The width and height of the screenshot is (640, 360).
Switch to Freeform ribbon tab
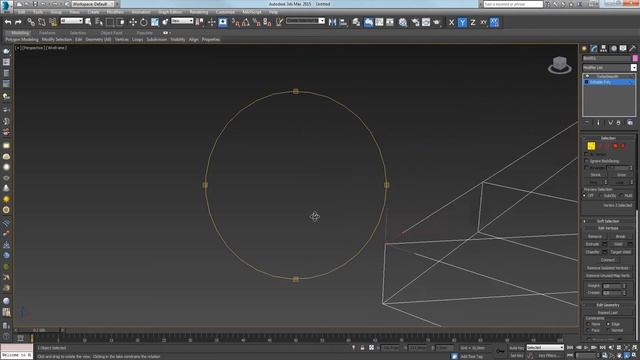click(x=47, y=33)
